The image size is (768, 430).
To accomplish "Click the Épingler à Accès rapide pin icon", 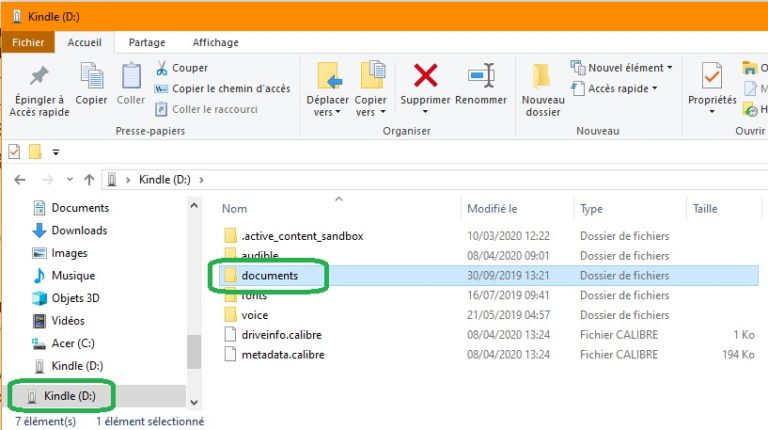I will coord(39,76).
